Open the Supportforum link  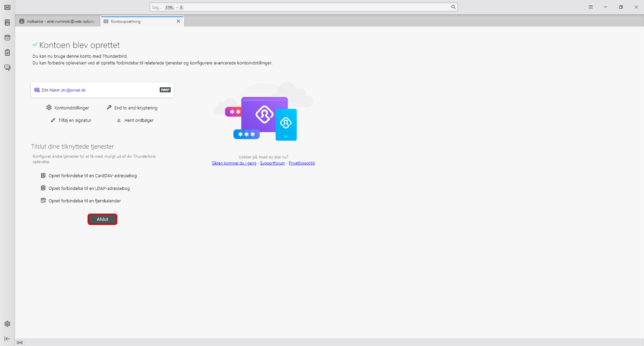[x=272, y=163]
